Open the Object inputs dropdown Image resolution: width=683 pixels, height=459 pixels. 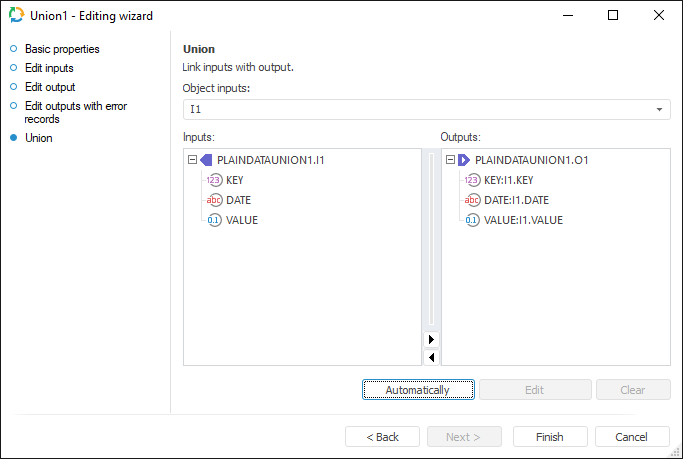660,109
